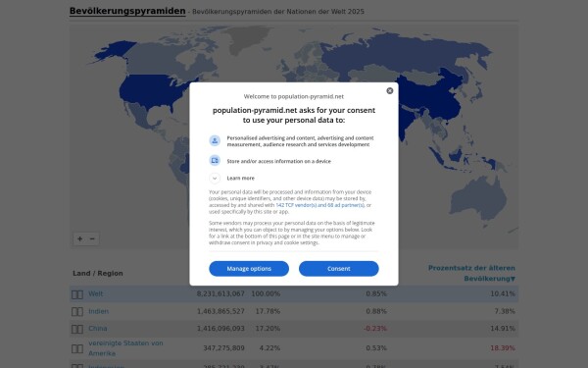Zoom in the map with plus button
The image size is (588, 368).
coord(80,238)
